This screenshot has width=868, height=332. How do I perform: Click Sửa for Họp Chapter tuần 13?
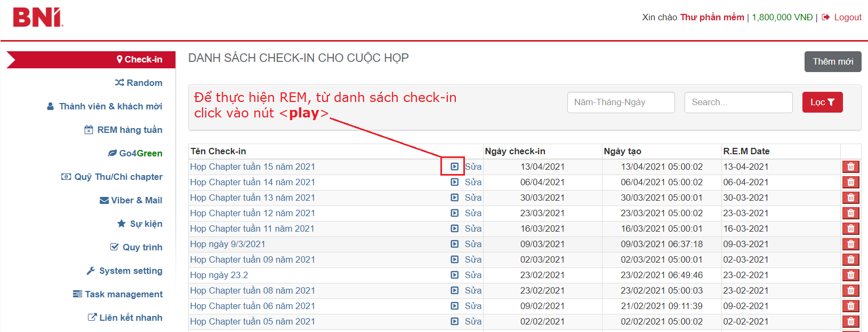(x=473, y=197)
